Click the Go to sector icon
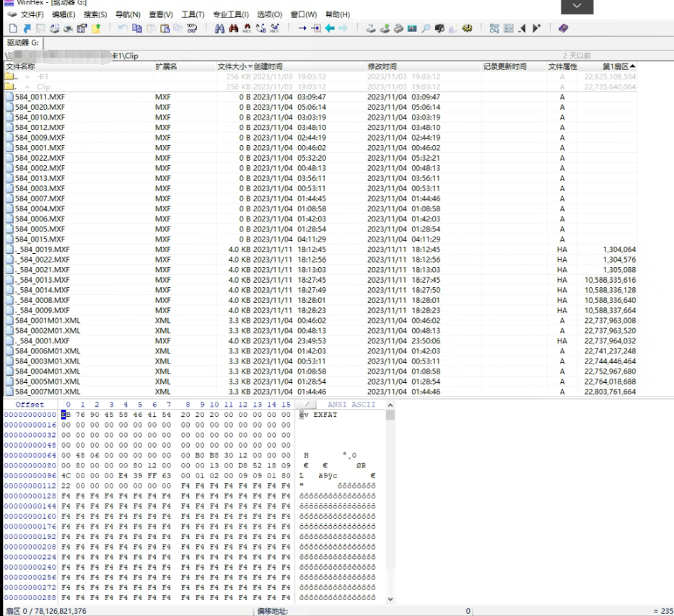Image resolution: width=674 pixels, height=616 pixels. point(316,28)
